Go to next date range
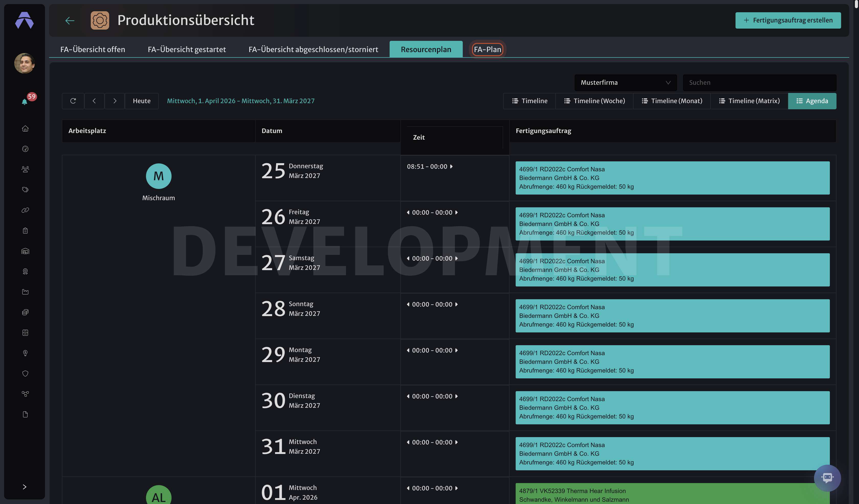859x504 pixels. point(115,101)
